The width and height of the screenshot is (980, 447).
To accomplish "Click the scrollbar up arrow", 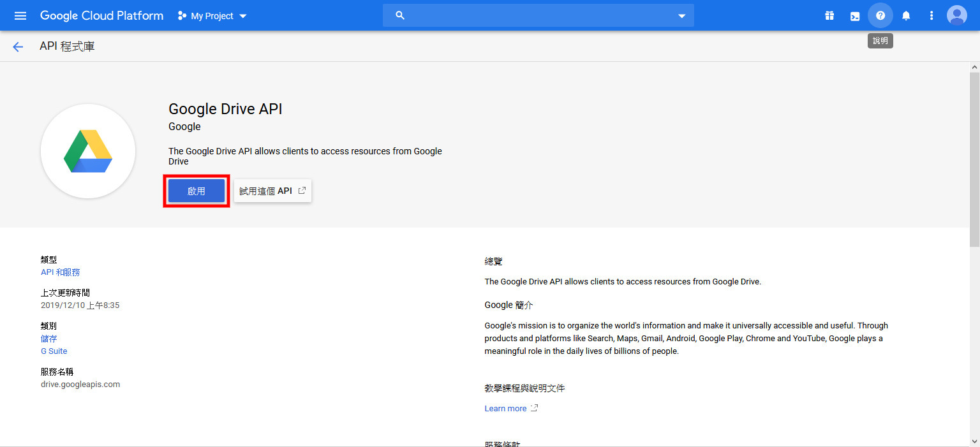I will pos(974,66).
